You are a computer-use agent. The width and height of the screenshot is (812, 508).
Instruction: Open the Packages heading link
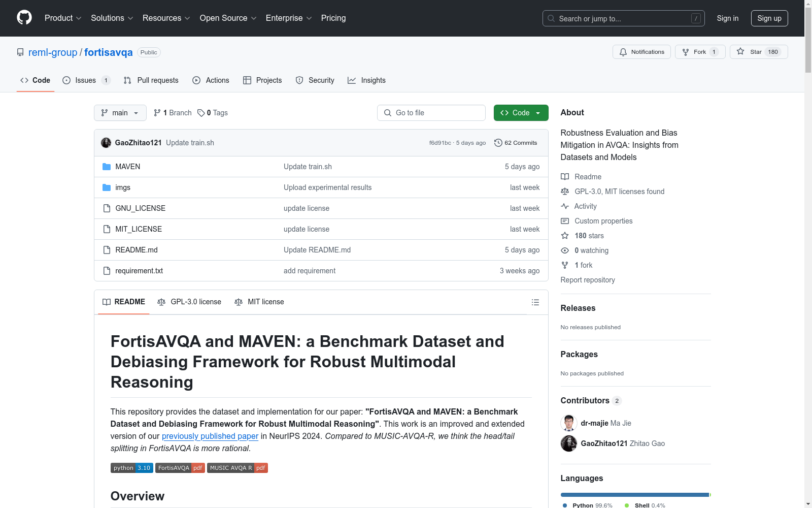coord(579,354)
